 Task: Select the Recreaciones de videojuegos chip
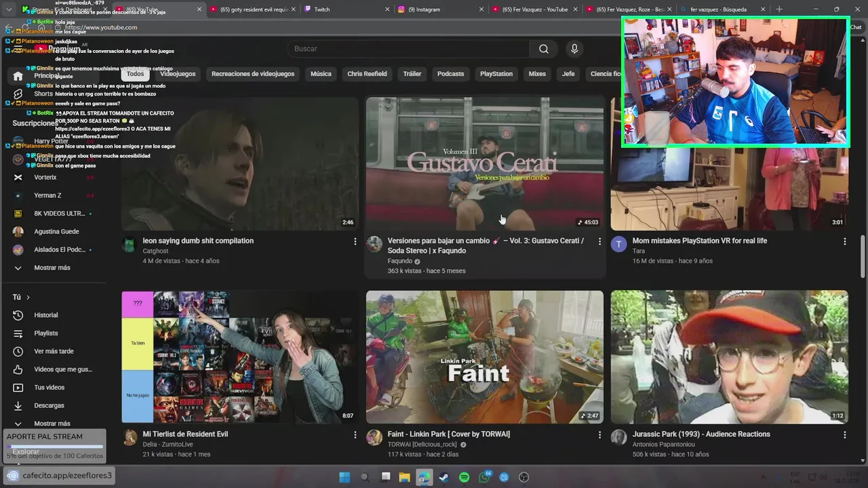(253, 74)
